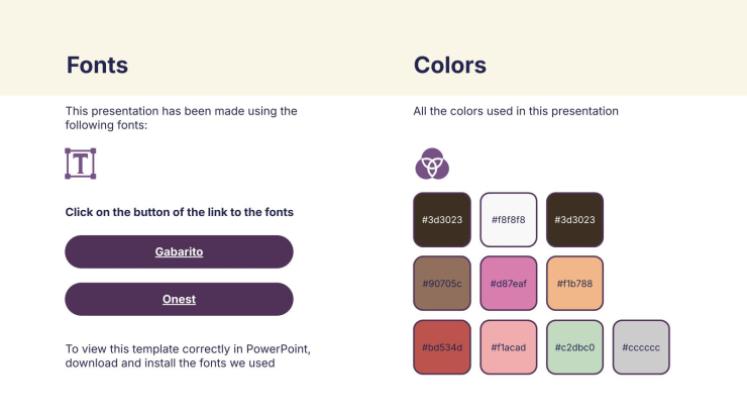
Task: Pick the #3d3023 swatch right of #f8f8f8
Action: 575,220
